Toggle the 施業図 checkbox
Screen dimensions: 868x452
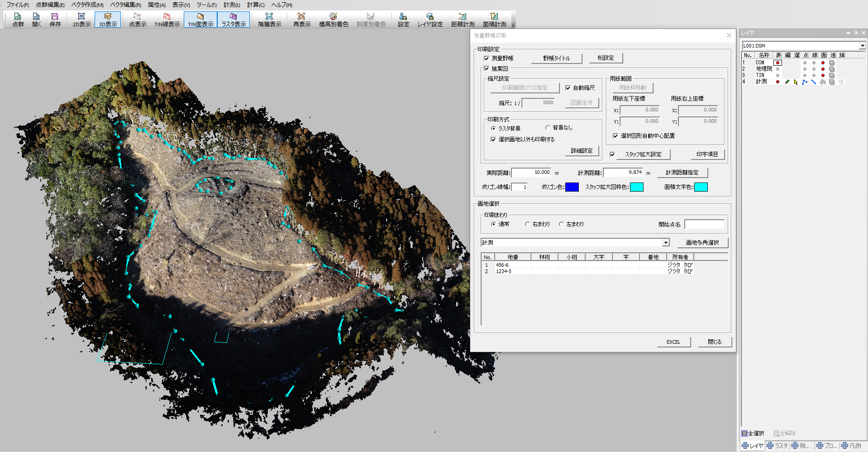486,69
